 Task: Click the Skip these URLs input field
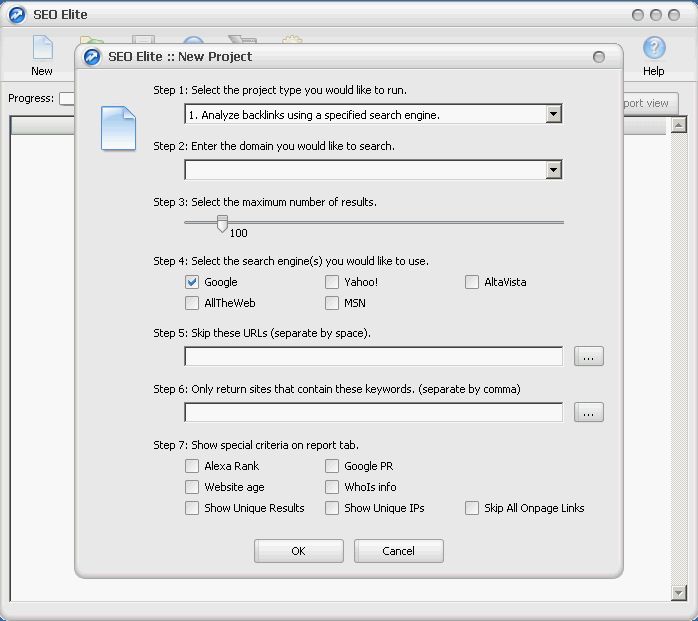pos(373,357)
